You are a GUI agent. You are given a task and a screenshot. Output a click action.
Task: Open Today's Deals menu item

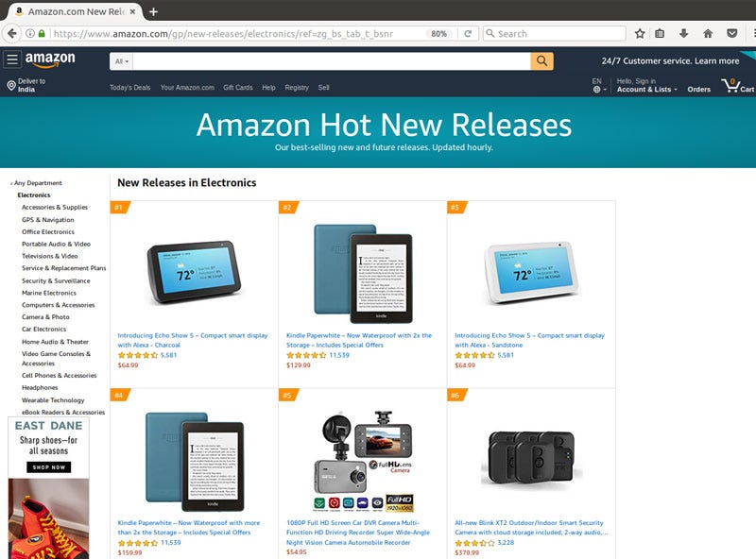point(129,88)
